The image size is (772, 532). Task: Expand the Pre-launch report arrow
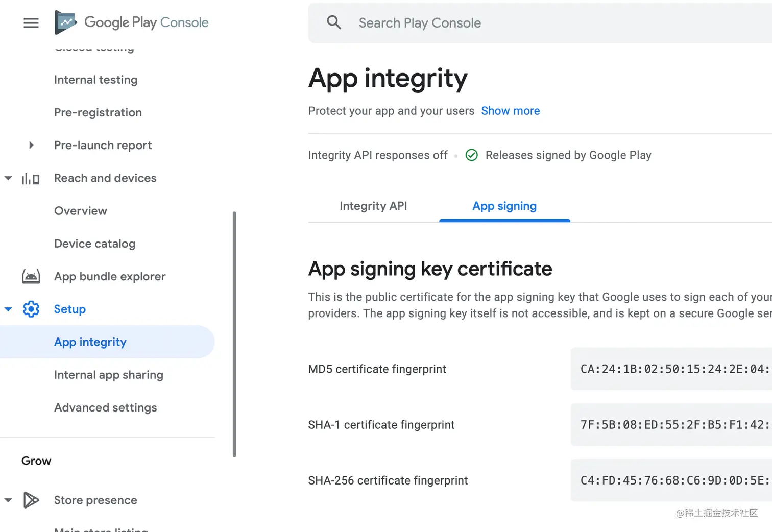pos(31,146)
